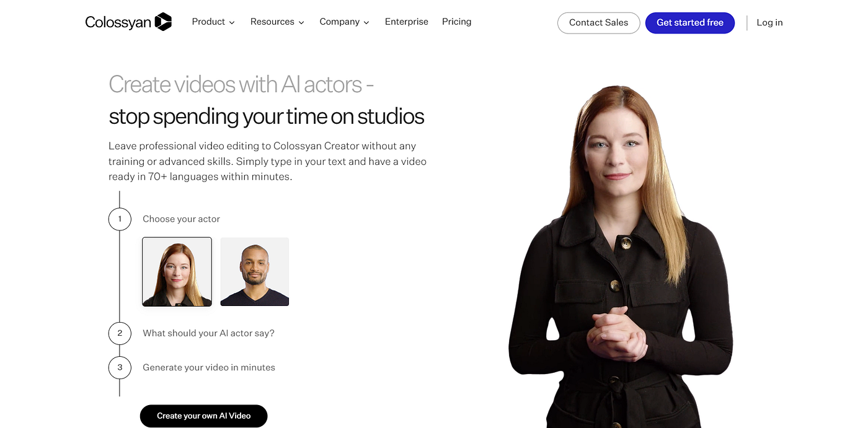The image size is (868, 428).
Task: Open the Enterprise menu item
Action: (406, 22)
